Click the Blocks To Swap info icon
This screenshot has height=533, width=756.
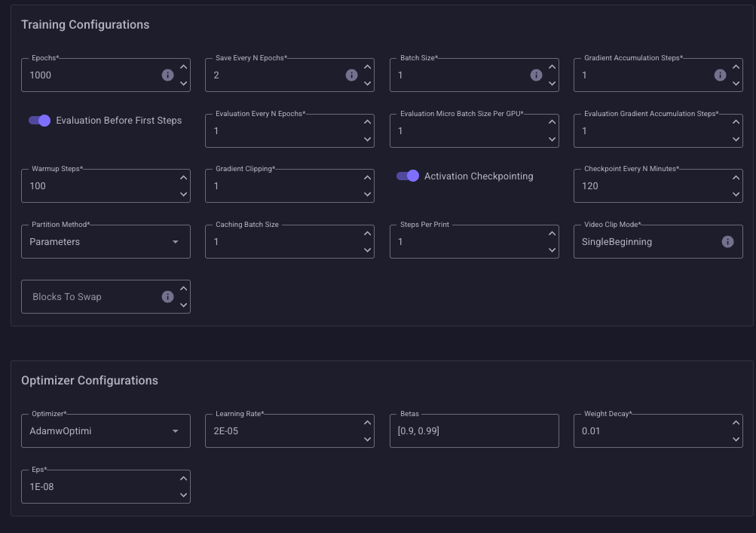click(167, 297)
